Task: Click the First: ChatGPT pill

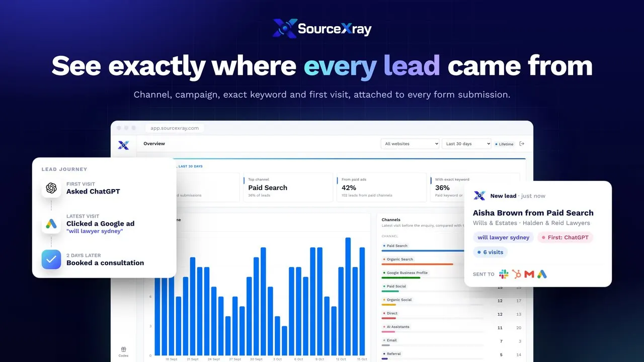Action: coord(565,237)
